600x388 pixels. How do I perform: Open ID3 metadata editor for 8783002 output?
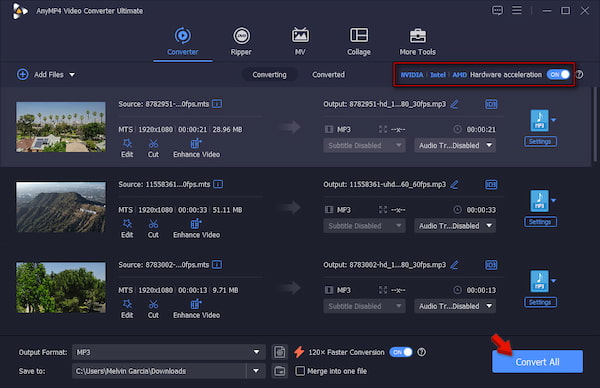click(x=491, y=265)
